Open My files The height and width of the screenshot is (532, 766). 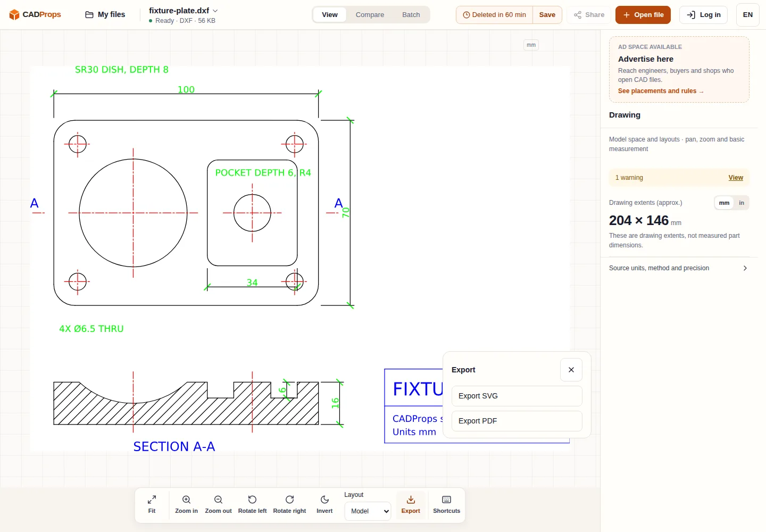click(x=105, y=14)
